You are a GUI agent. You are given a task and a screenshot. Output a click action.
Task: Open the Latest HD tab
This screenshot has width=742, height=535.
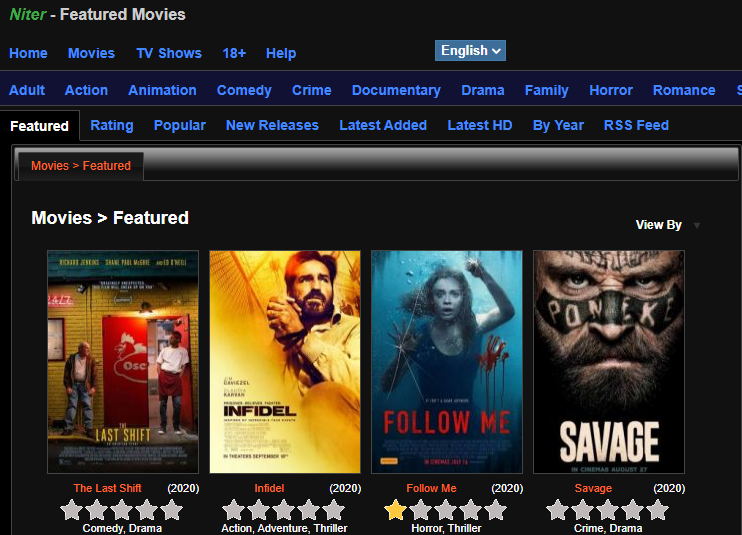(x=480, y=125)
